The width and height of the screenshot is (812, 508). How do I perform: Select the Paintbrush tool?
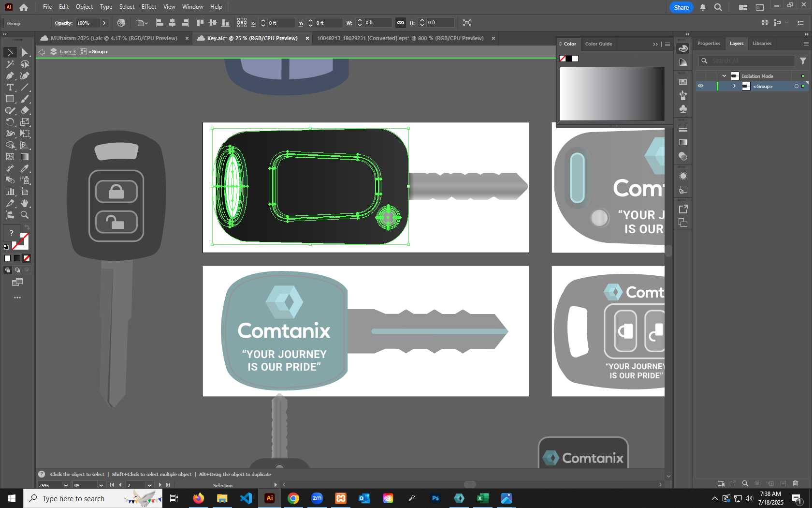pyautogui.click(x=25, y=99)
